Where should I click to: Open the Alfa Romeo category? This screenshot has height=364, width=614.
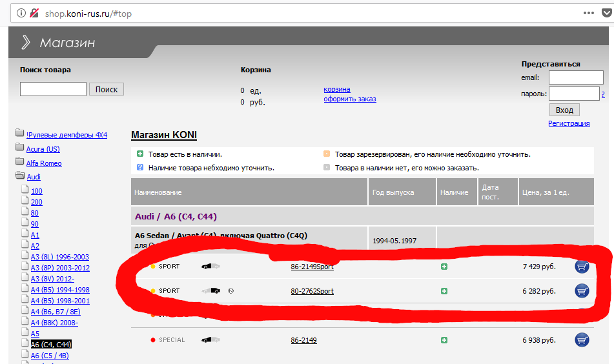(x=44, y=163)
